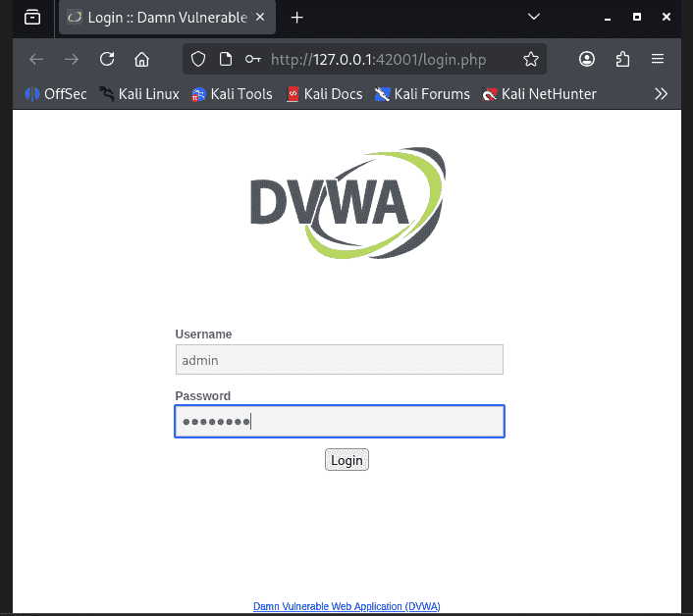Focus the Username field containing admin

(340, 359)
